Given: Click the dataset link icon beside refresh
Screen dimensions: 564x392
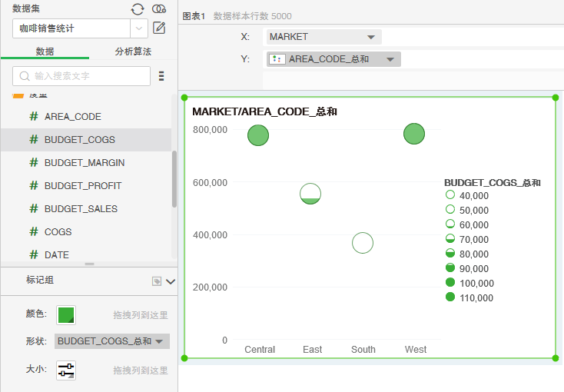Looking at the screenshot, I should pyautogui.click(x=159, y=8).
